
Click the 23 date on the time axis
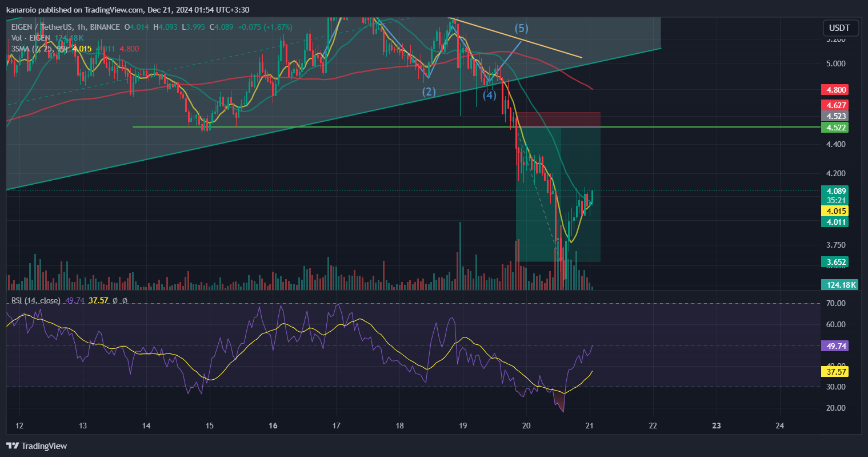[x=717, y=426]
